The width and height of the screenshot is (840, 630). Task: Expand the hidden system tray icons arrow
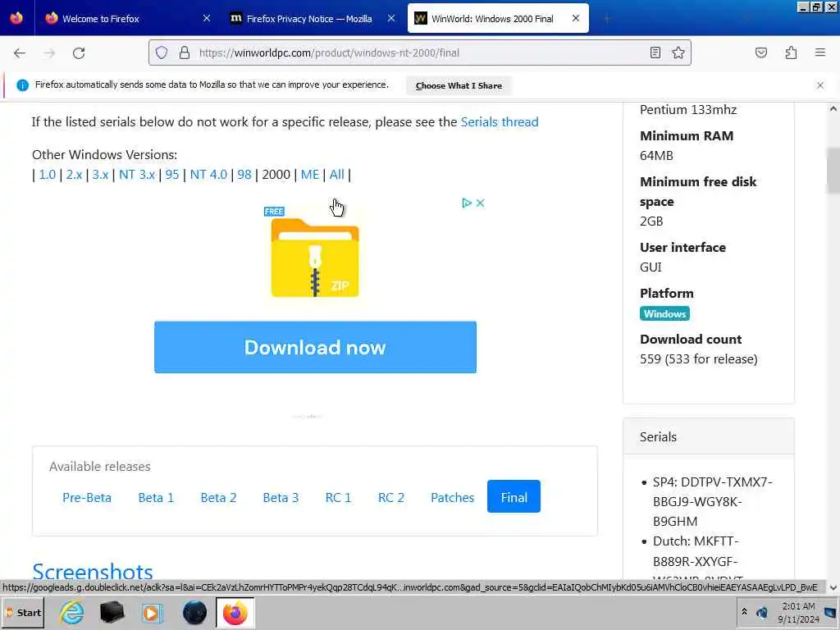pos(744,612)
